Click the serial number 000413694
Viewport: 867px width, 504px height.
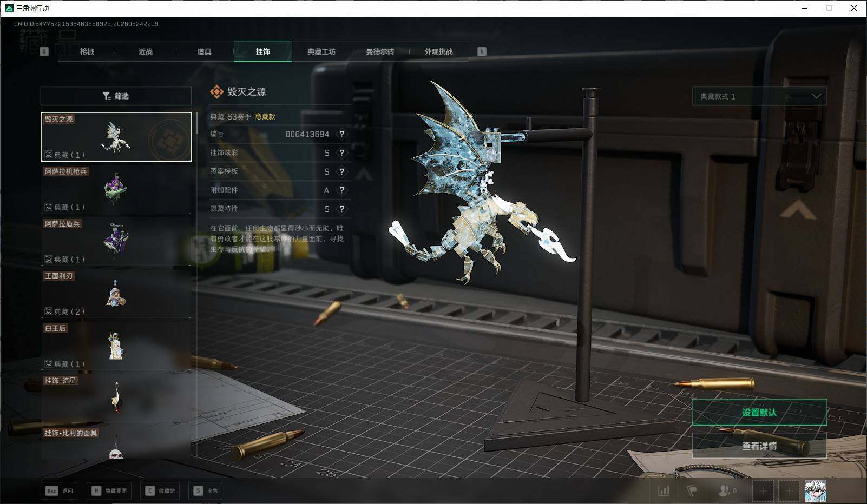pyautogui.click(x=307, y=134)
